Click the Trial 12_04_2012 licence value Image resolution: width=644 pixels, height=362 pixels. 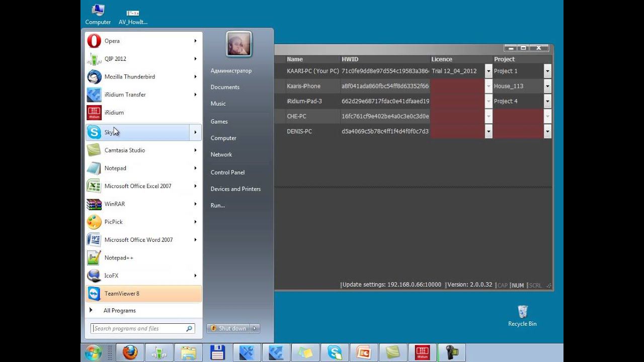point(454,71)
